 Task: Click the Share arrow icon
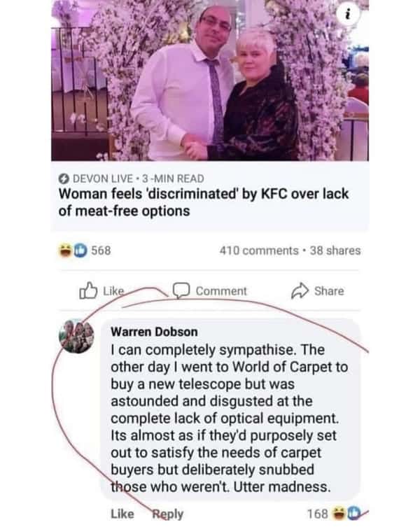coord(300,290)
